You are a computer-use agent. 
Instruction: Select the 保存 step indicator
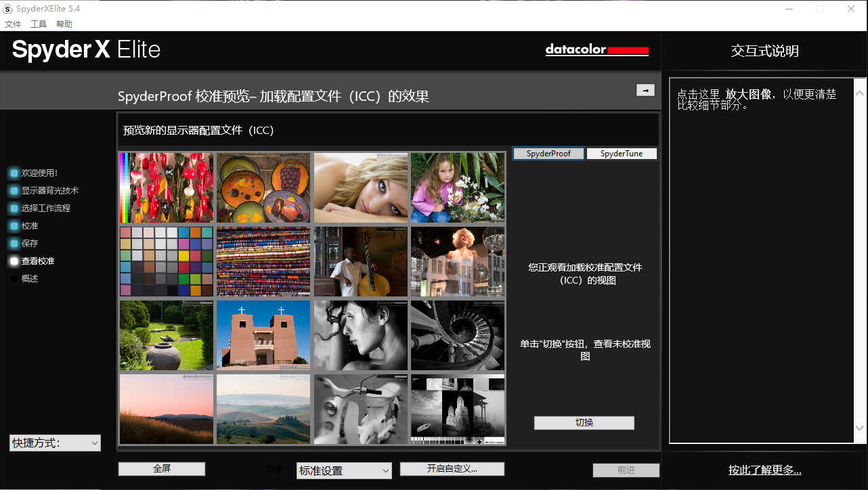14,244
